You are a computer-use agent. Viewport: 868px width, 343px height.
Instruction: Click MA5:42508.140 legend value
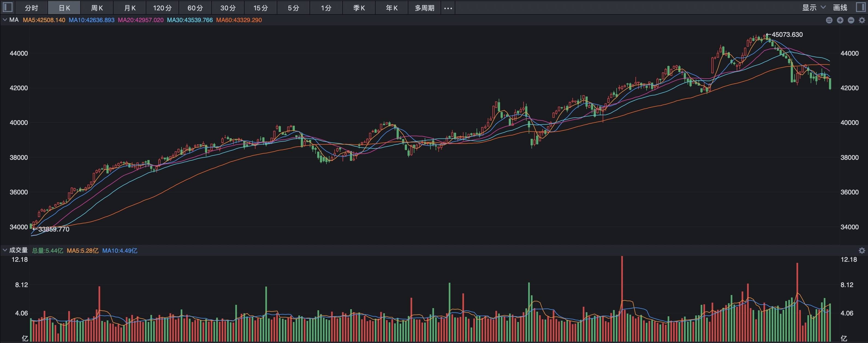(x=44, y=20)
